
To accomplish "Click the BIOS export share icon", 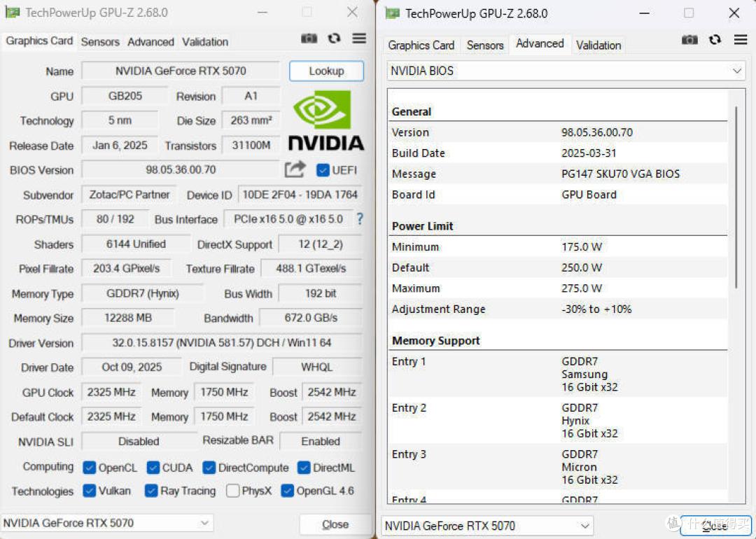I will [295, 169].
